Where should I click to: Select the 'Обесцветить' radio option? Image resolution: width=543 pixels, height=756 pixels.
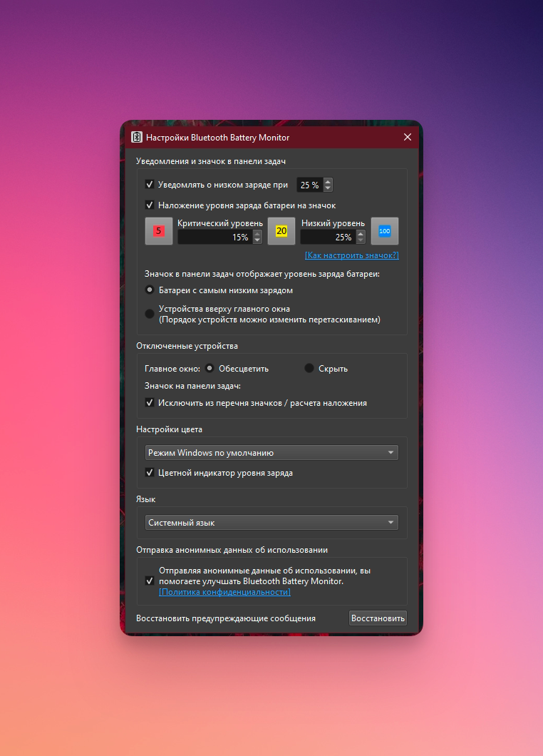(x=210, y=368)
